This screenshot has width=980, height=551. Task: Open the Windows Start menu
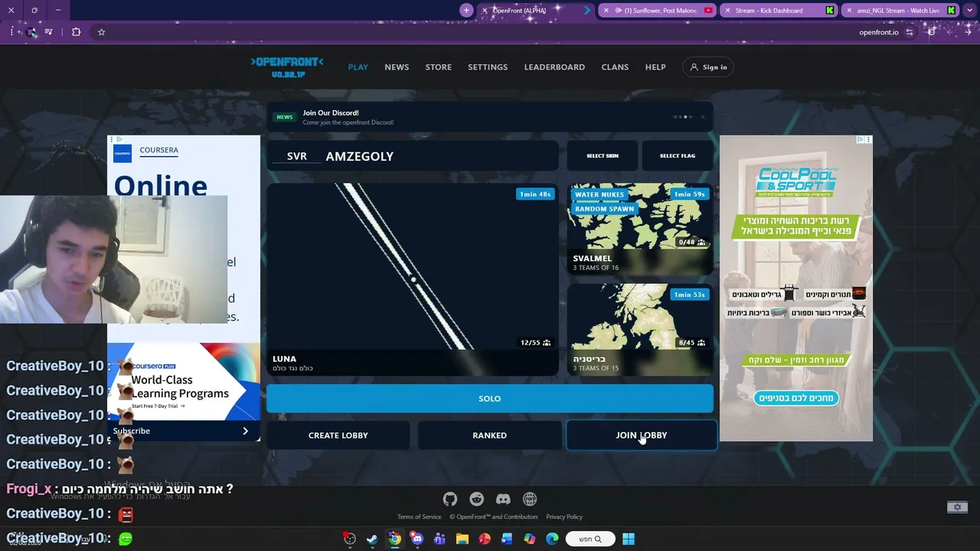pyautogui.click(x=629, y=539)
